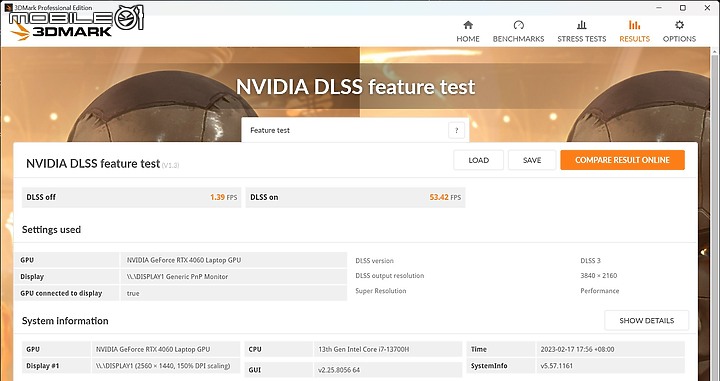Click the Home house icon
Image resolution: width=720 pixels, height=381 pixels.
(x=468, y=25)
